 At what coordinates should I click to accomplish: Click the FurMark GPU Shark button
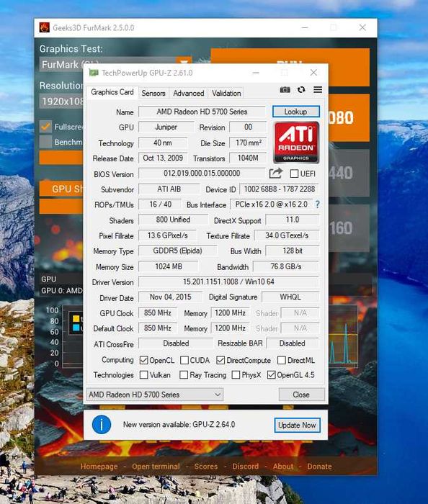tap(61, 189)
